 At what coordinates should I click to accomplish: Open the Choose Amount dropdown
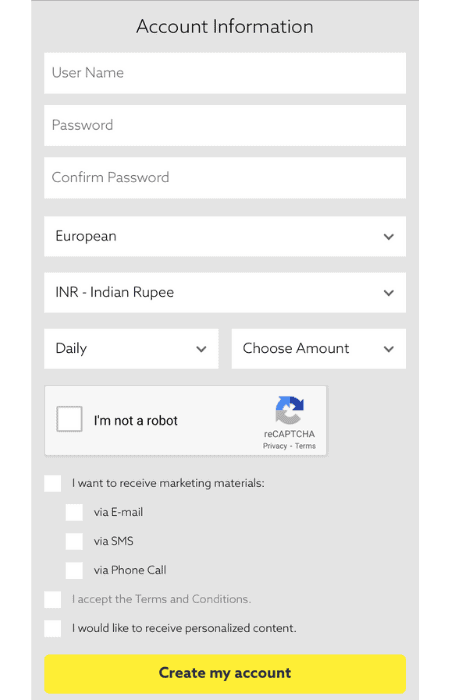319,349
